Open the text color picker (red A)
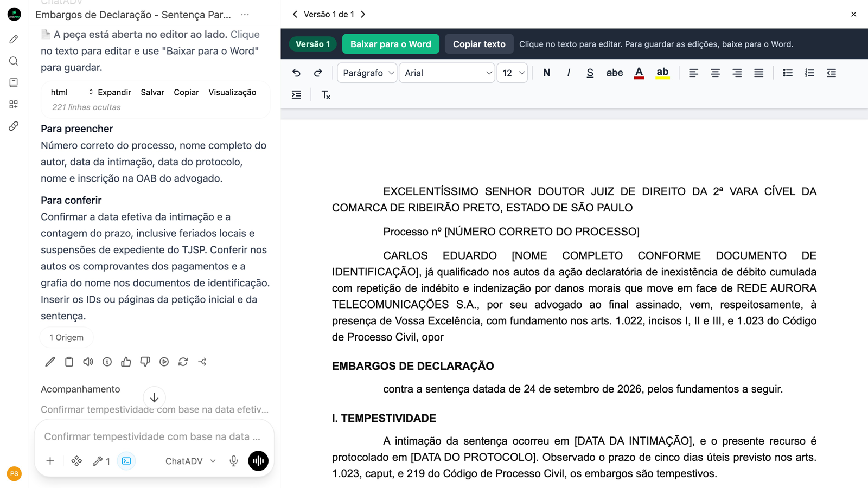The width and height of the screenshot is (868, 488). tap(639, 73)
